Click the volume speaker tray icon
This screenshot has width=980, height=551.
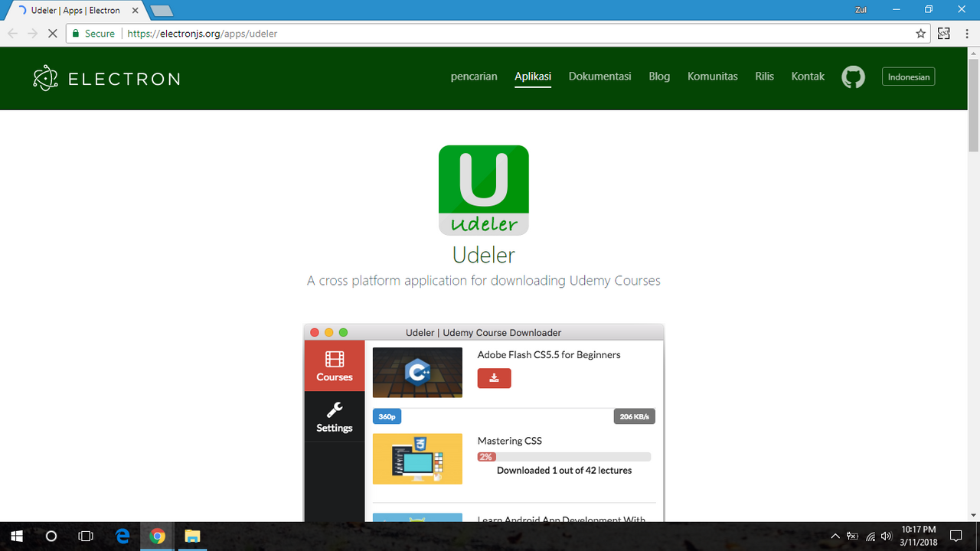click(x=887, y=536)
